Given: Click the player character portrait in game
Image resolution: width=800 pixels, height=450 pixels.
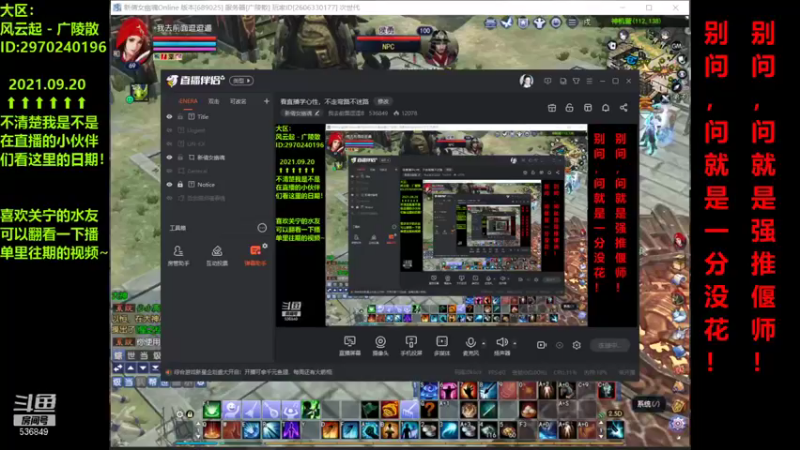Looking at the screenshot, I should click(x=134, y=43).
